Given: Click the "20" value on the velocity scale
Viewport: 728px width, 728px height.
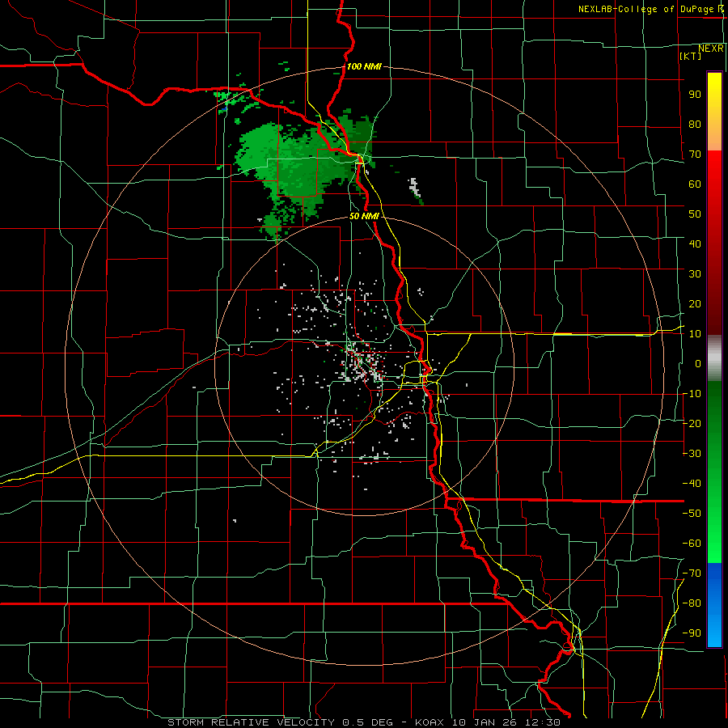Looking at the screenshot, I should pyautogui.click(x=695, y=303).
